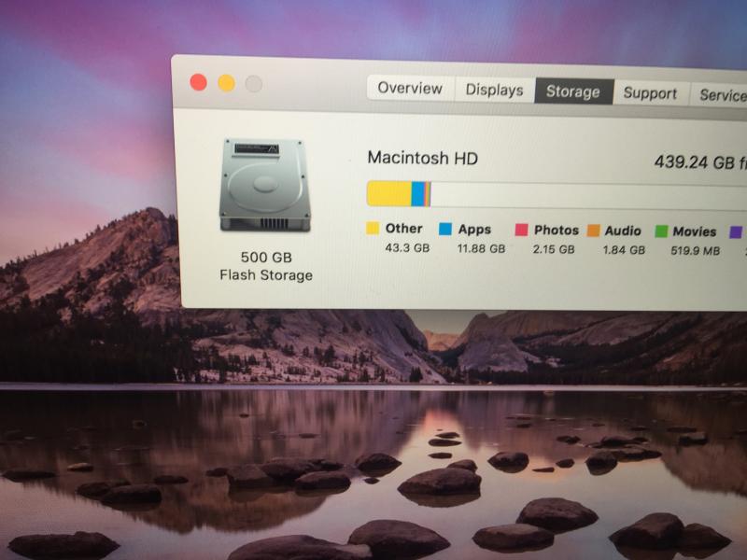
Task: Click the yellow Other legend swatch
Action: [373, 228]
